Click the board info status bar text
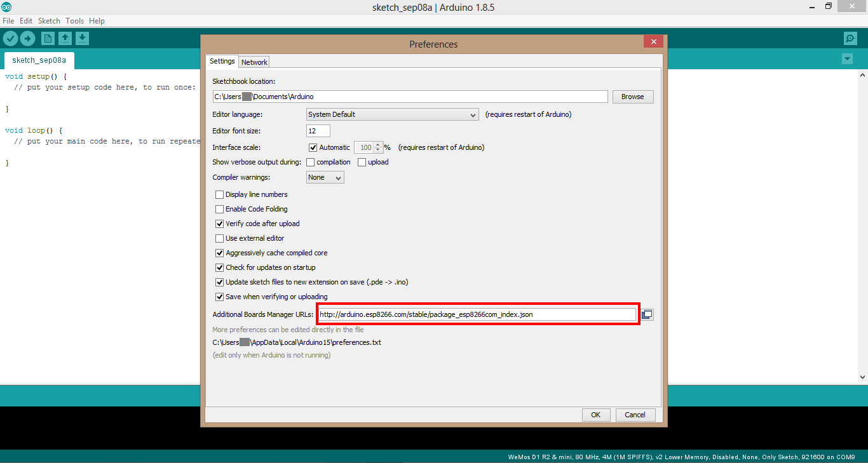The image size is (868, 463). (683, 457)
